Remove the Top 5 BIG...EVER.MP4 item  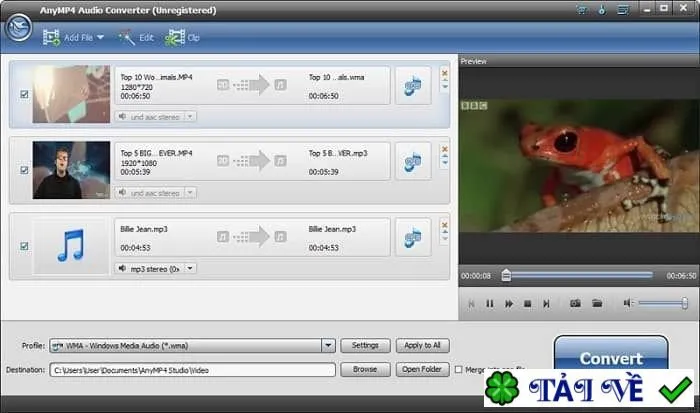click(x=445, y=148)
